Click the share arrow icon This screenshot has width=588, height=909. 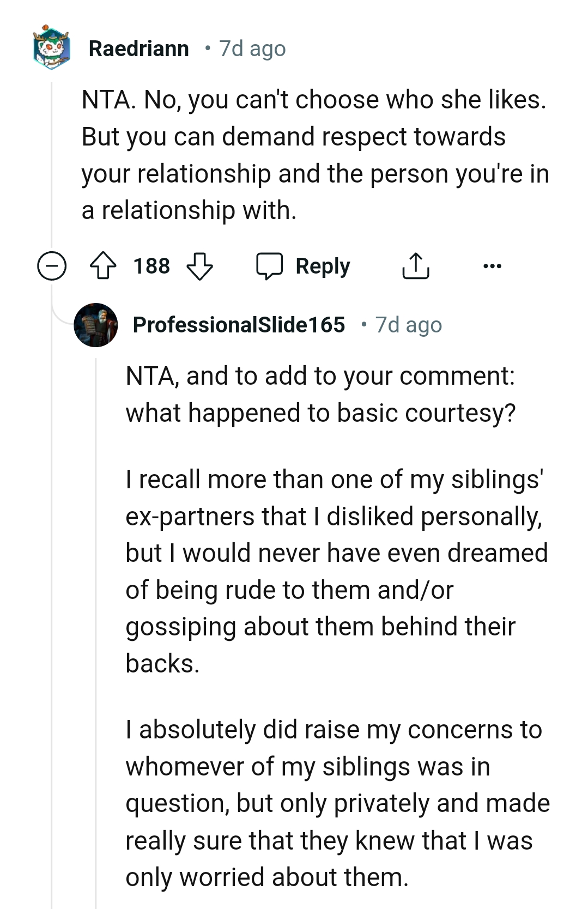[416, 266]
